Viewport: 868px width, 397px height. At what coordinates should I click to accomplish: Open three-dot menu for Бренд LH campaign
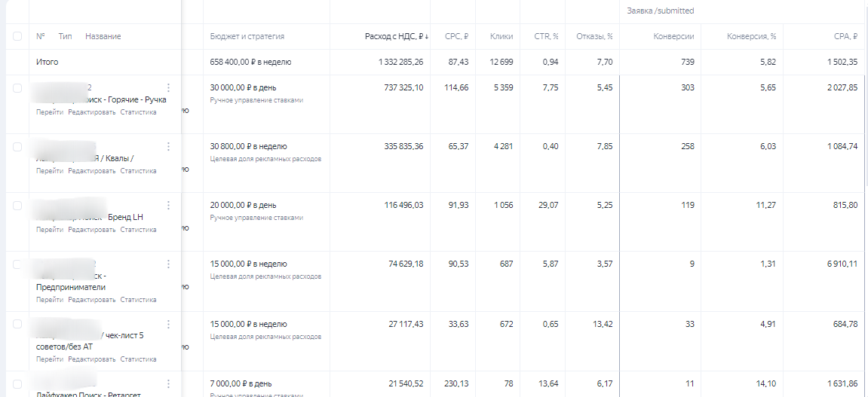[168, 205]
